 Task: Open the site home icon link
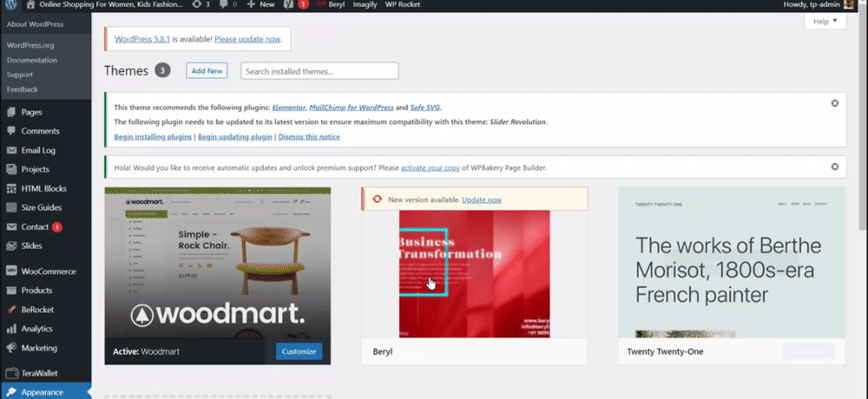click(30, 4)
